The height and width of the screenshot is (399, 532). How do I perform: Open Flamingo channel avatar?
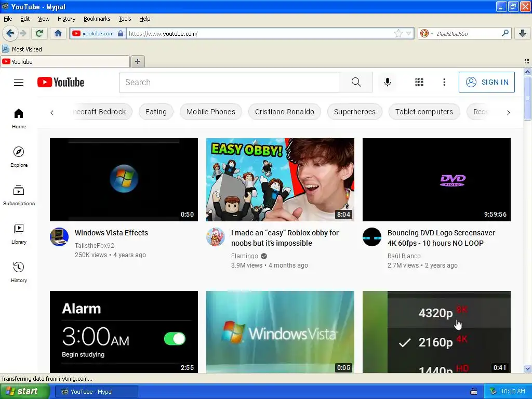click(x=216, y=237)
